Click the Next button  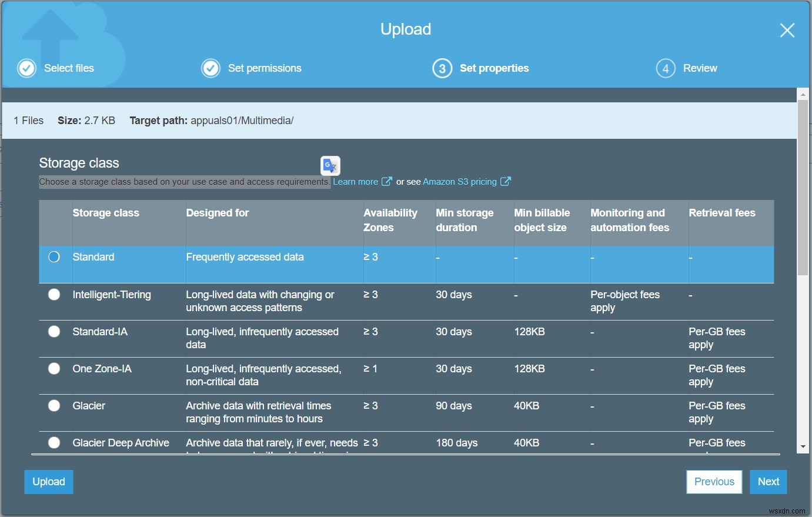[x=768, y=481]
